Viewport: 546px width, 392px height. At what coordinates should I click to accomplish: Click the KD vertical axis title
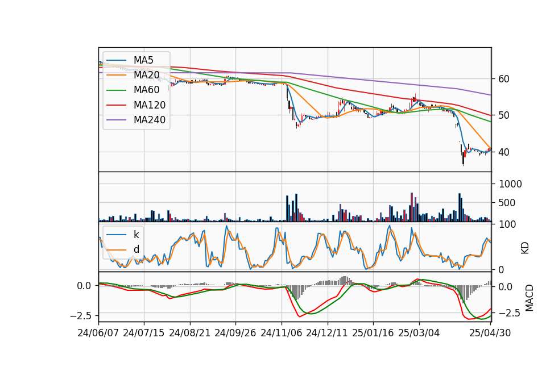click(x=525, y=248)
